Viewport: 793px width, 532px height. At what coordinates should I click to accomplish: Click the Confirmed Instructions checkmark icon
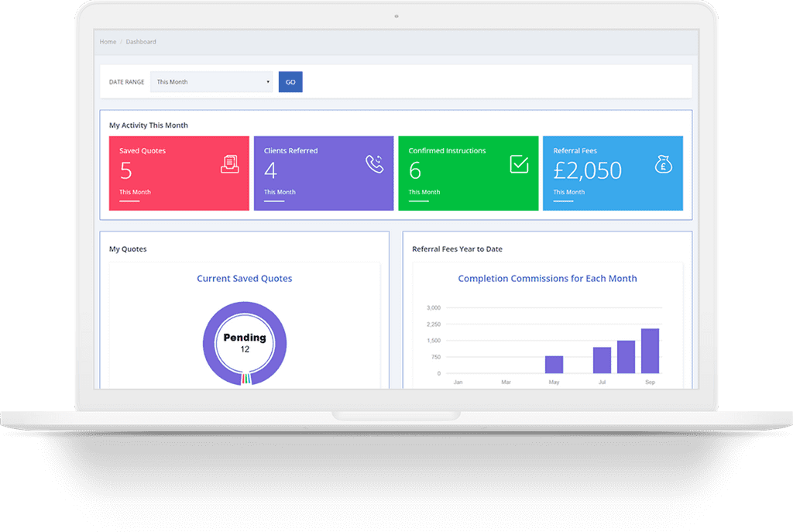(x=519, y=164)
